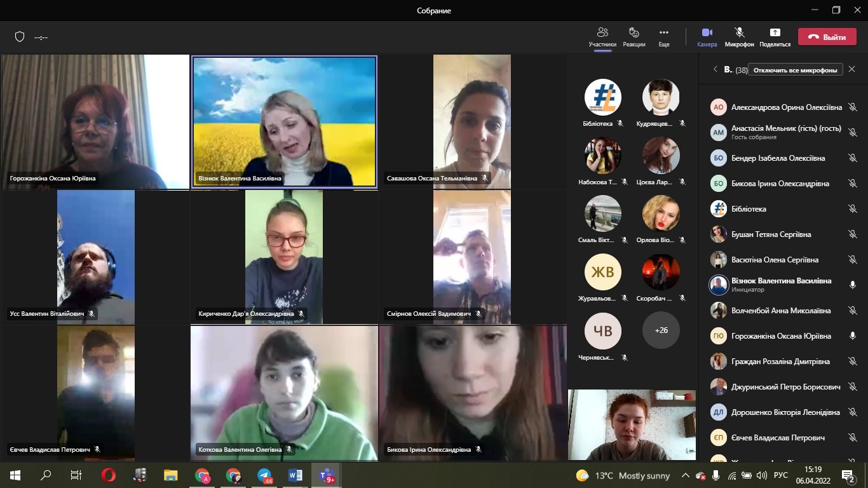Open the shield meeting security icon
868x488 pixels.
[20, 37]
